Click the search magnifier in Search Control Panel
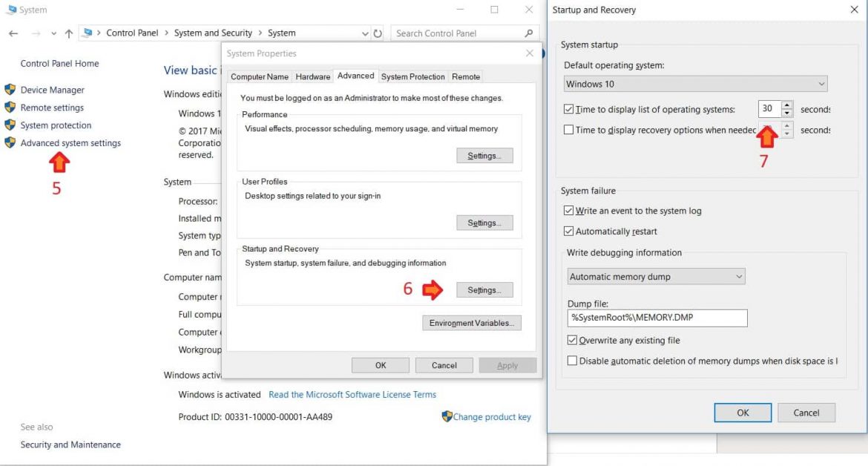868x466 pixels. pos(528,33)
